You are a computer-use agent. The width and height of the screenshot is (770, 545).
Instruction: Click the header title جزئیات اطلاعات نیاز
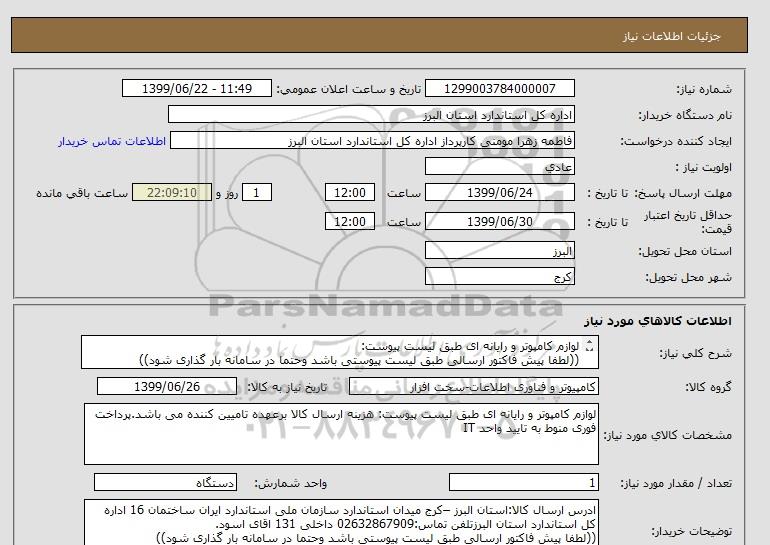671,36
